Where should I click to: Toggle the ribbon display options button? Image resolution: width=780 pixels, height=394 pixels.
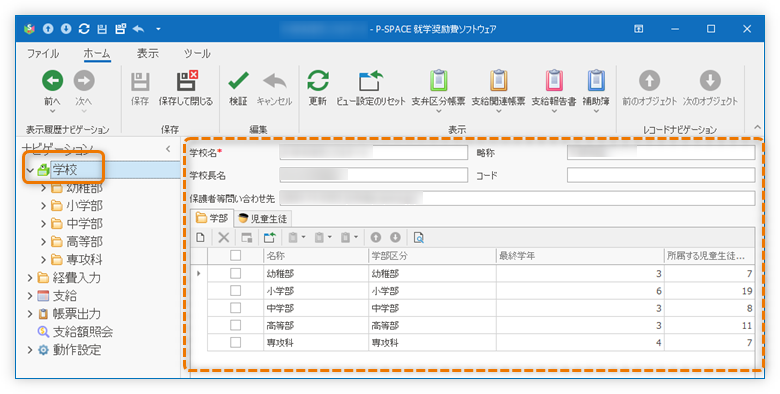click(639, 29)
